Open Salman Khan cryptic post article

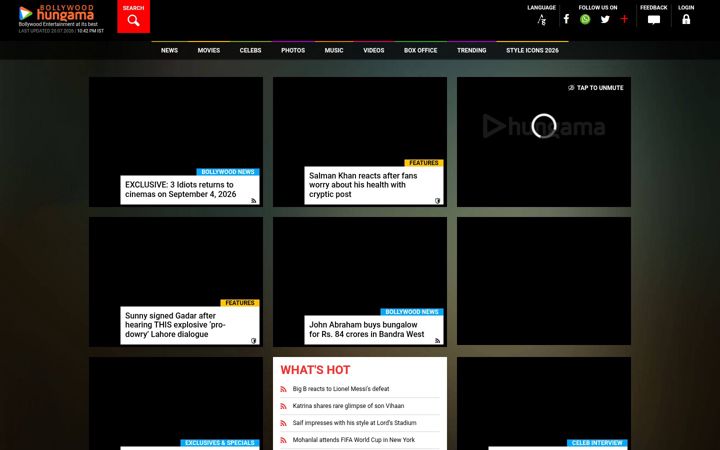[x=363, y=185]
